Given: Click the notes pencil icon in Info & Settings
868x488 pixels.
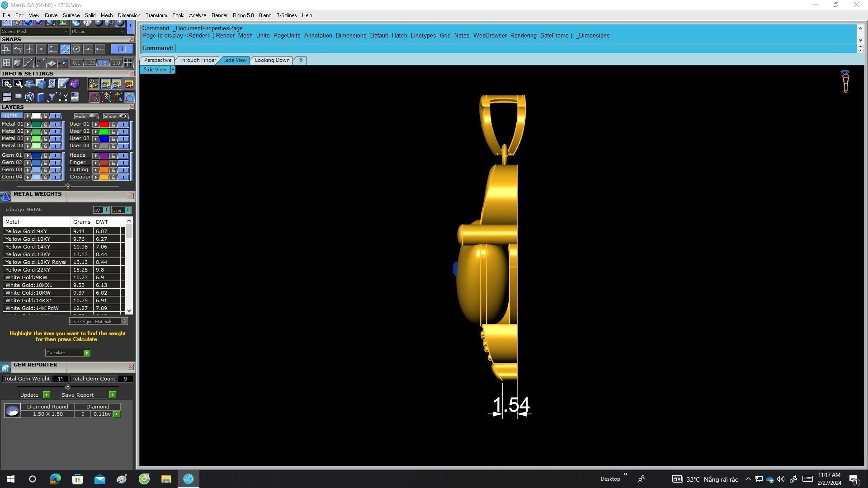Looking at the screenshot, I should point(63,84).
